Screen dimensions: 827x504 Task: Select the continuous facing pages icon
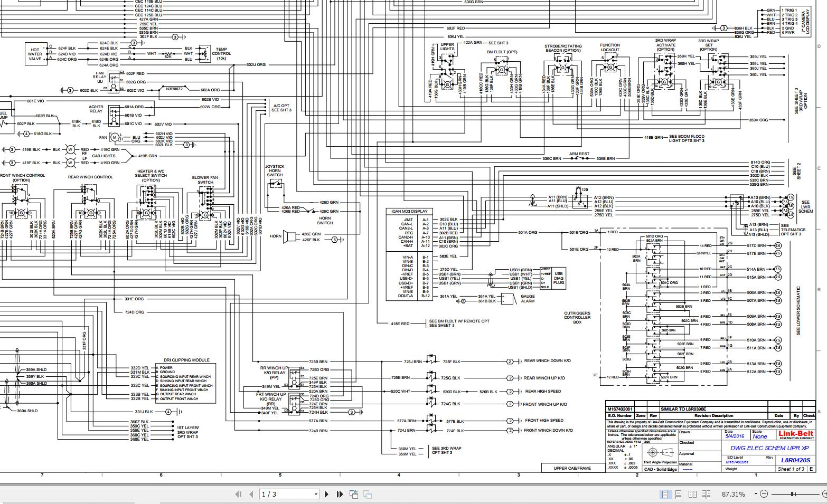click(707, 494)
